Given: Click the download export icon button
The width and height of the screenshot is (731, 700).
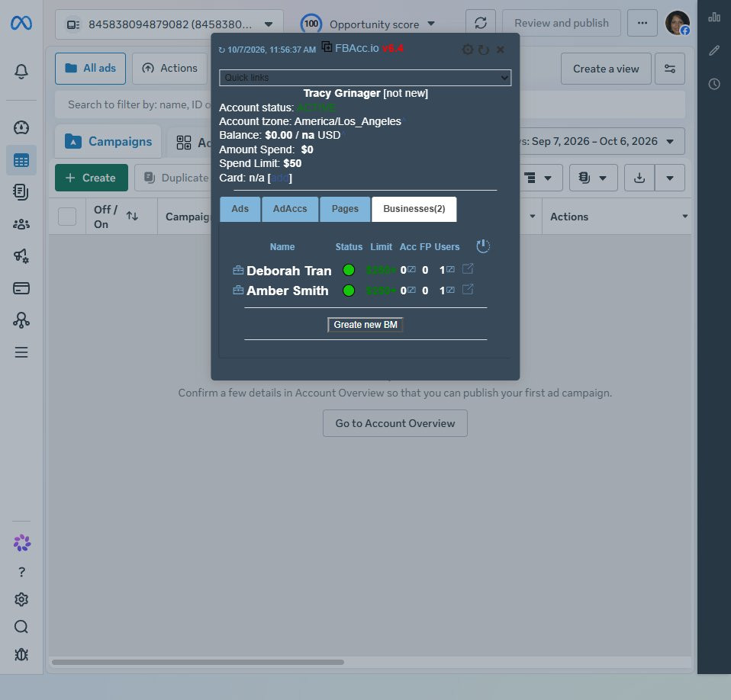Looking at the screenshot, I should click(x=639, y=178).
